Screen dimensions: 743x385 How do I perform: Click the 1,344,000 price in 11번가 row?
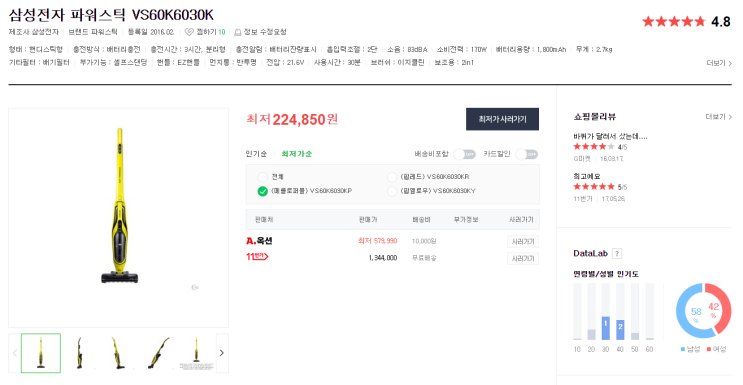click(x=383, y=258)
